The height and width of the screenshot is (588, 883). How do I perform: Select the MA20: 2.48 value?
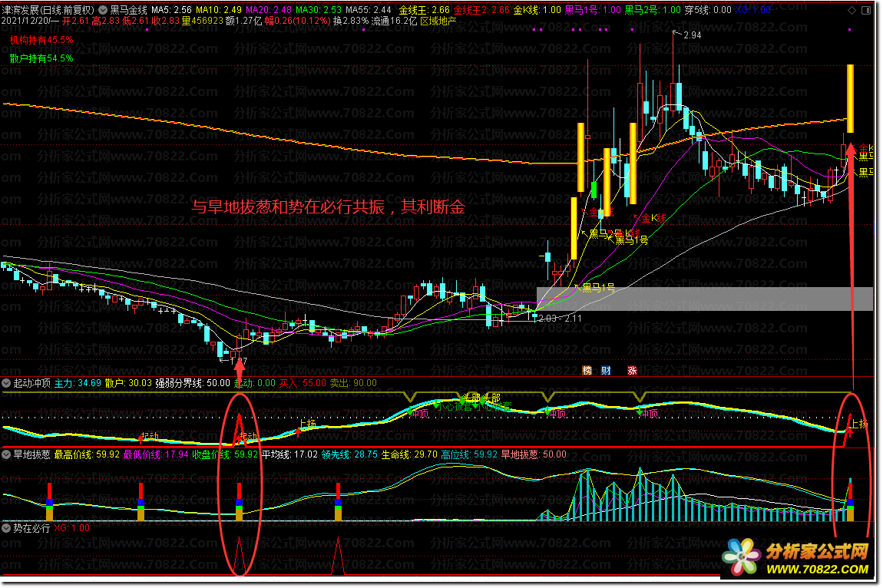pos(270,10)
